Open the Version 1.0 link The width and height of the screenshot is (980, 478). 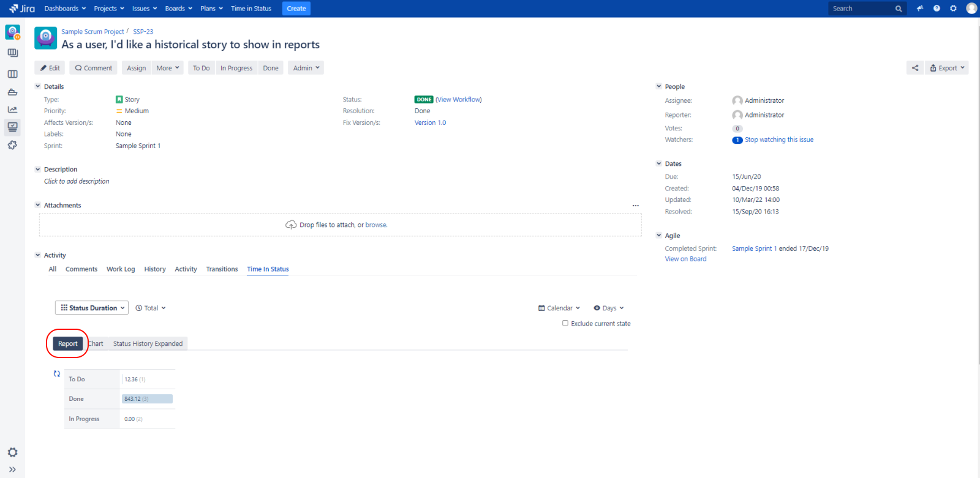[430, 122]
